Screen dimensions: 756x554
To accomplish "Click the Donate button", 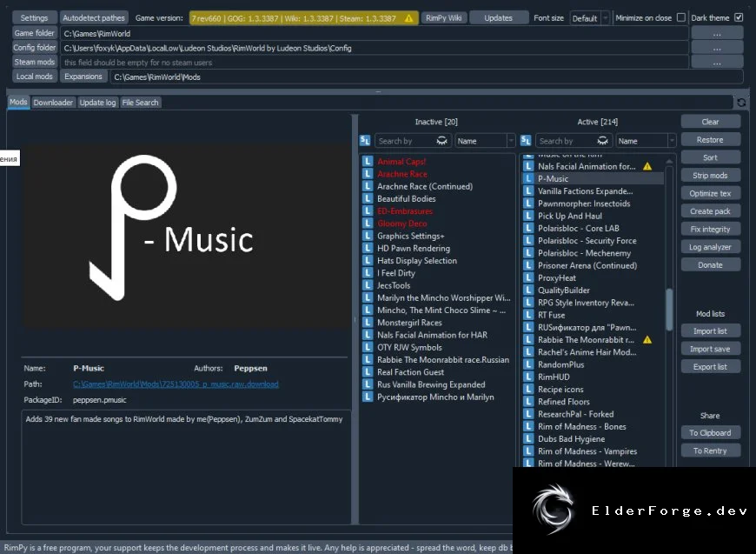I will 711,264.
